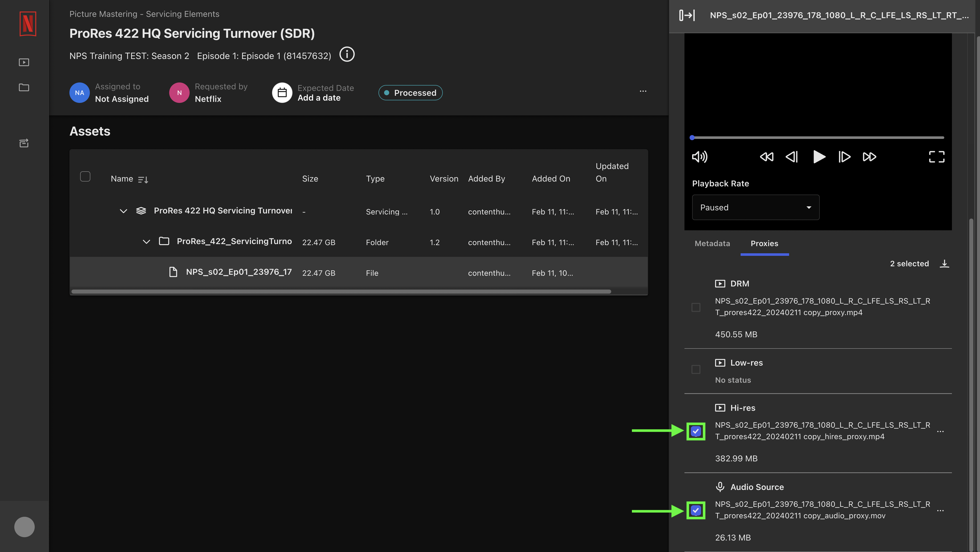Click version 1.2 in folder row
The width and height of the screenshot is (980, 552).
pos(434,243)
